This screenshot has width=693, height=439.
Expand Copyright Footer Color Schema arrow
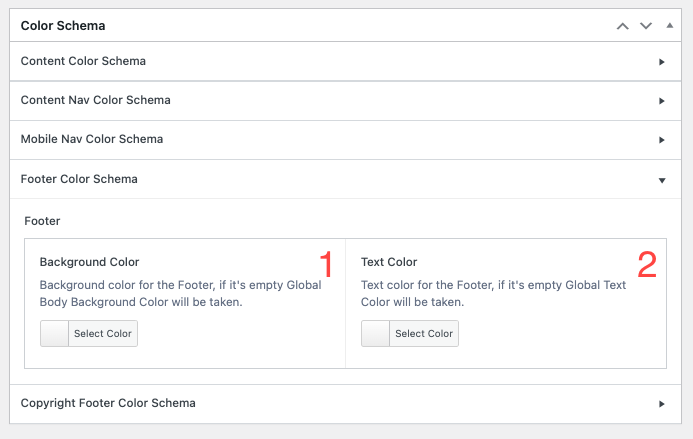pos(662,404)
